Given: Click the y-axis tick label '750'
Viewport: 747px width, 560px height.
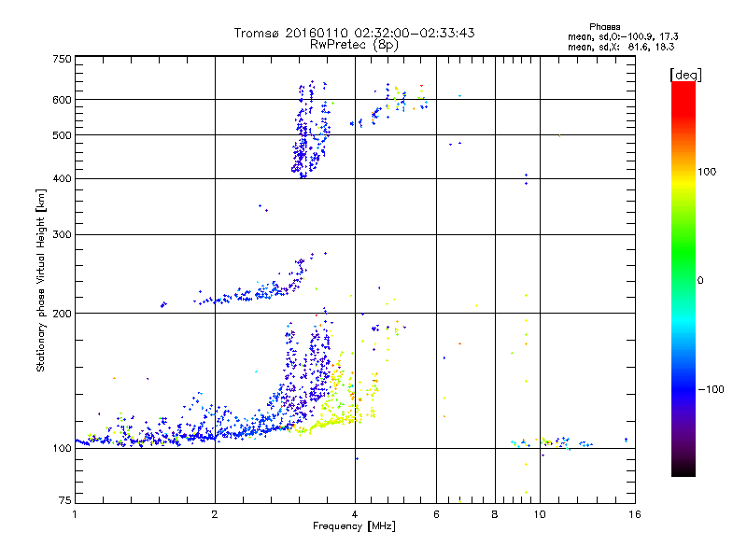Looking at the screenshot, I should pos(62,59).
